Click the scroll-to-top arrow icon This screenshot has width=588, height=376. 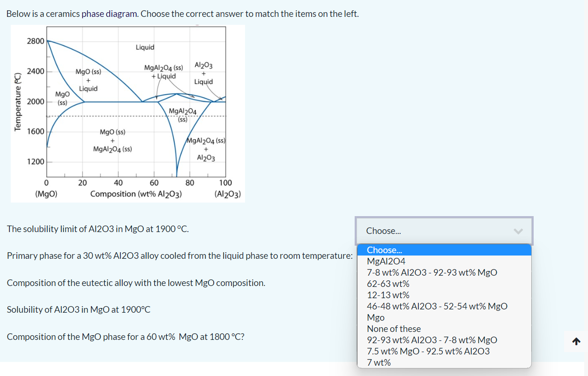[575, 341]
